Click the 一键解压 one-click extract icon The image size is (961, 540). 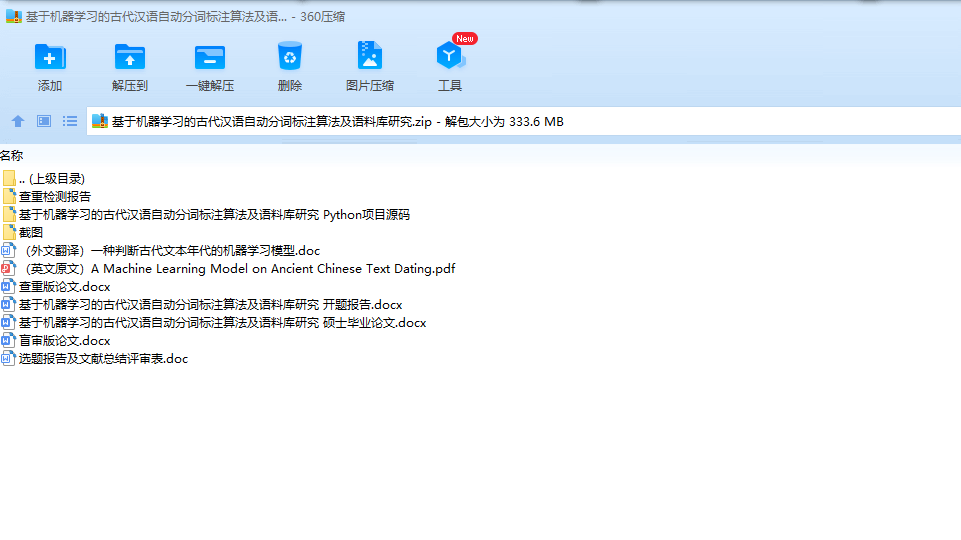(210, 58)
